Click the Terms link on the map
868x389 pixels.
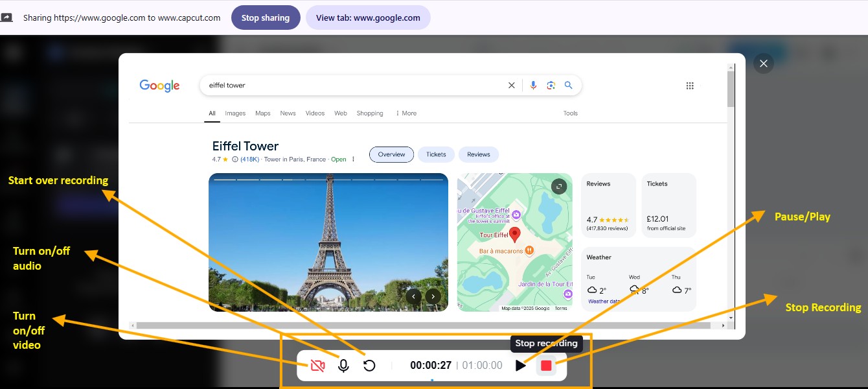coord(561,309)
